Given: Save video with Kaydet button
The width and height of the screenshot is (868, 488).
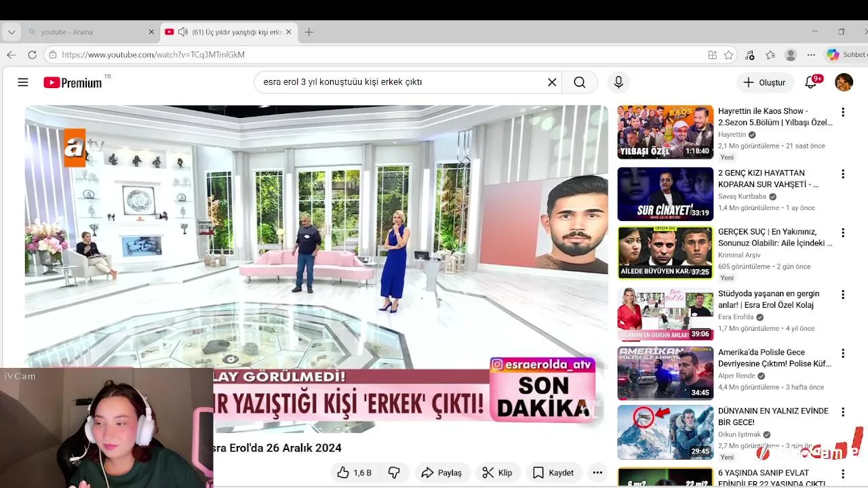Looking at the screenshot, I should [x=553, y=472].
